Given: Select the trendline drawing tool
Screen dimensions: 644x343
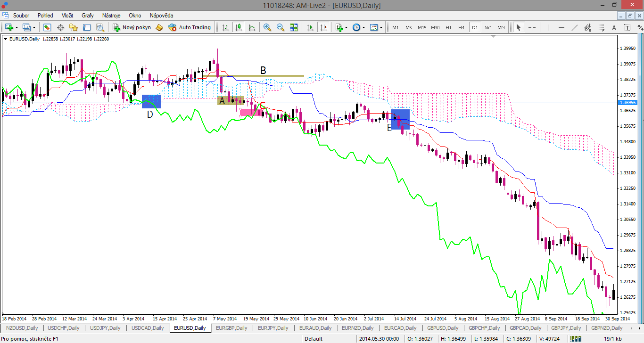Looking at the screenshot, I should [x=574, y=27].
